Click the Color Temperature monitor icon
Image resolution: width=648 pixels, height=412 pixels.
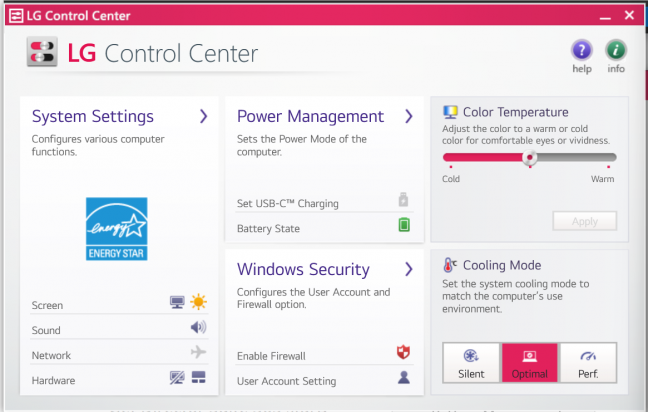click(450, 112)
